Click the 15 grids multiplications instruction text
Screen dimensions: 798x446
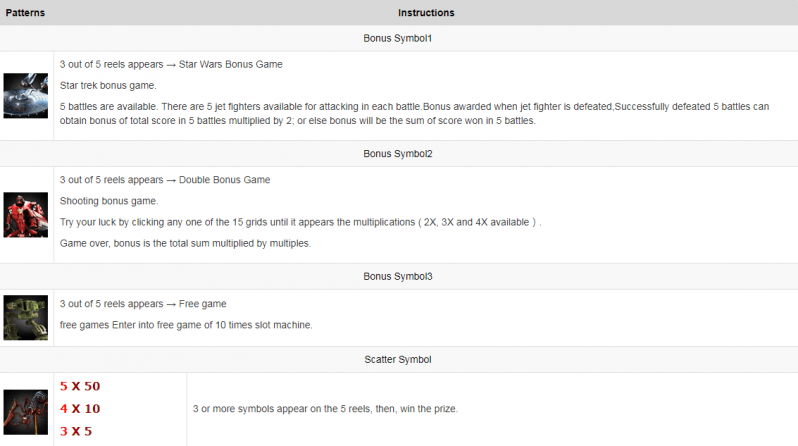(300, 222)
